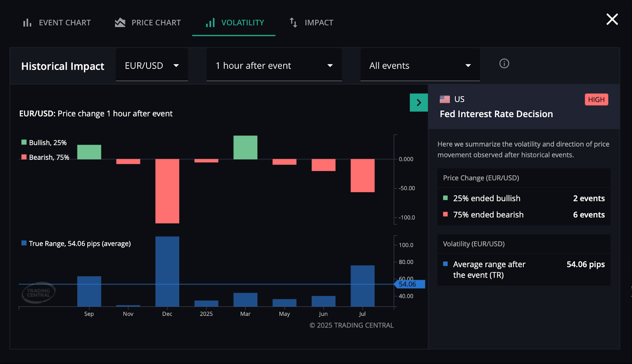Switch to the Price Chart tab
This screenshot has height=364, width=632.
(156, 23)
